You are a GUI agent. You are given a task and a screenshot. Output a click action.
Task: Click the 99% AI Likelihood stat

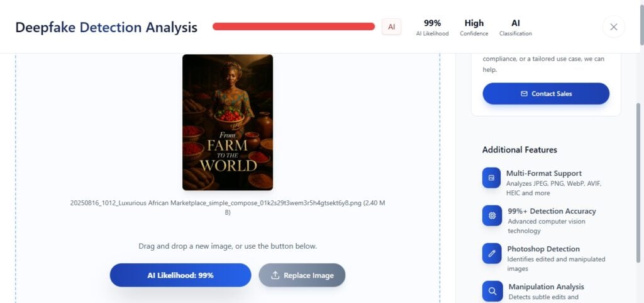432,28
